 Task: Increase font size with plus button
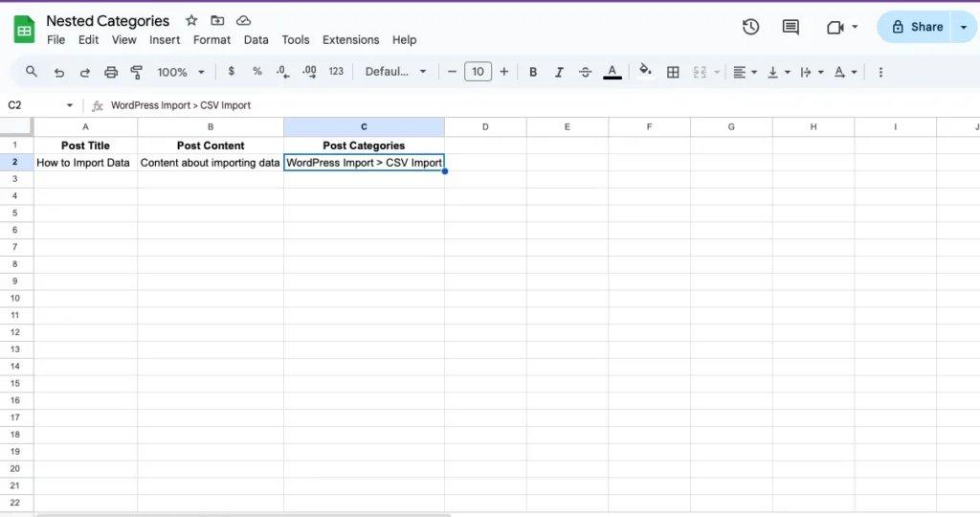coord(504,72)
